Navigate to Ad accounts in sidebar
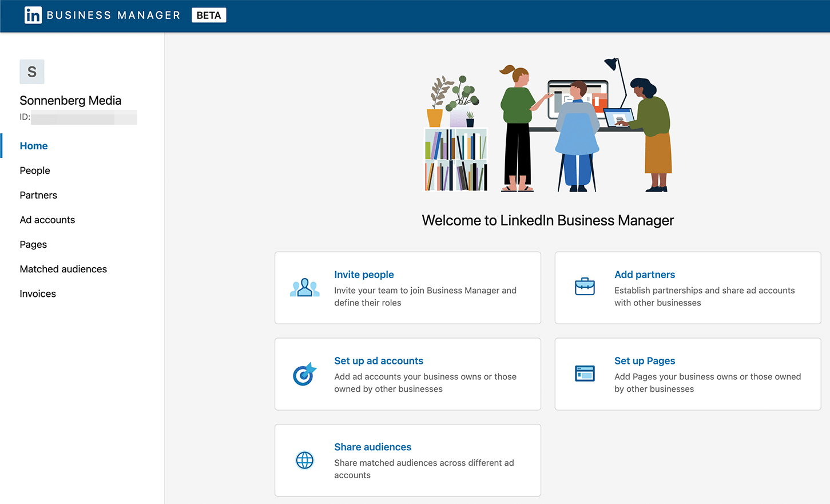The image size is (830, 504). point(47,220)
